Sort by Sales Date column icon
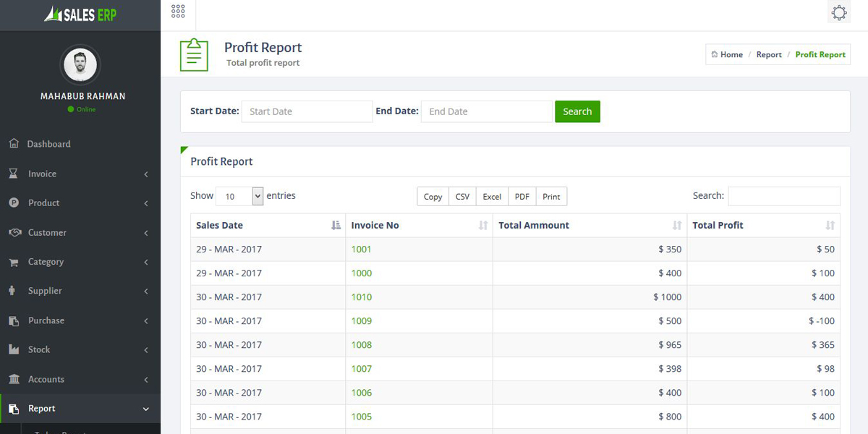The width and height of the screenshot is (868, 434). pyautogui.click(x=336, y=225)
